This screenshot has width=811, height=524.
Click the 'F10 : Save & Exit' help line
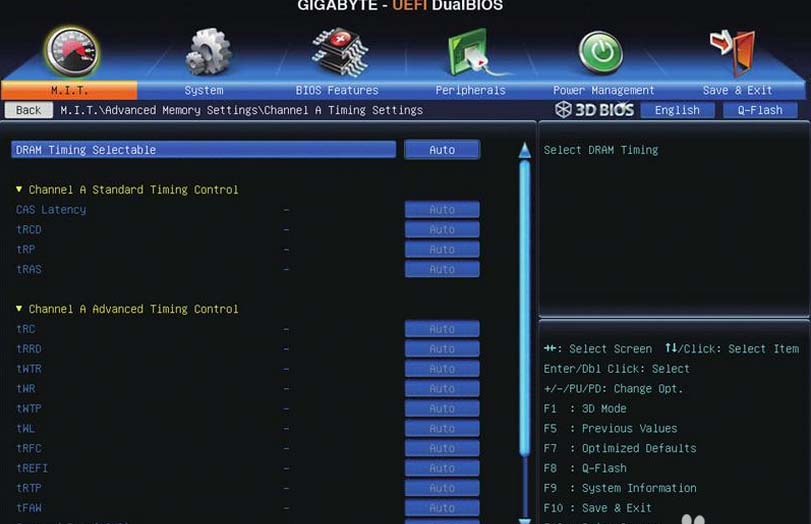click(x=597, y=508)
